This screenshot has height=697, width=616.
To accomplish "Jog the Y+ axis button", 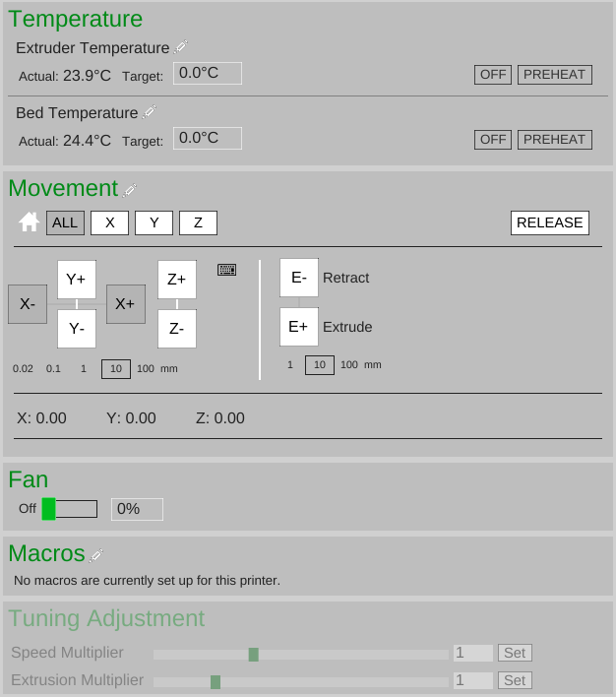I will pos(76,280).
